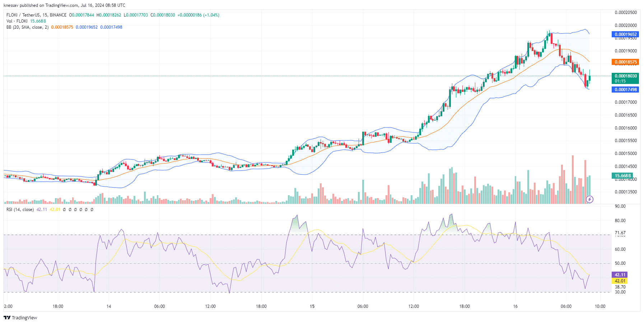Select the orange 0.00018575 basis price tag
The height and width of the screenshot is (324, 644).
(x=626, y=62)
